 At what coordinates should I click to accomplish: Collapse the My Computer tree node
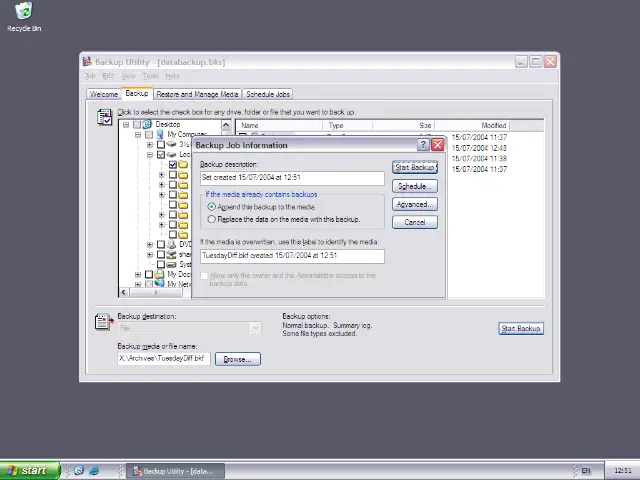(138, 135)
